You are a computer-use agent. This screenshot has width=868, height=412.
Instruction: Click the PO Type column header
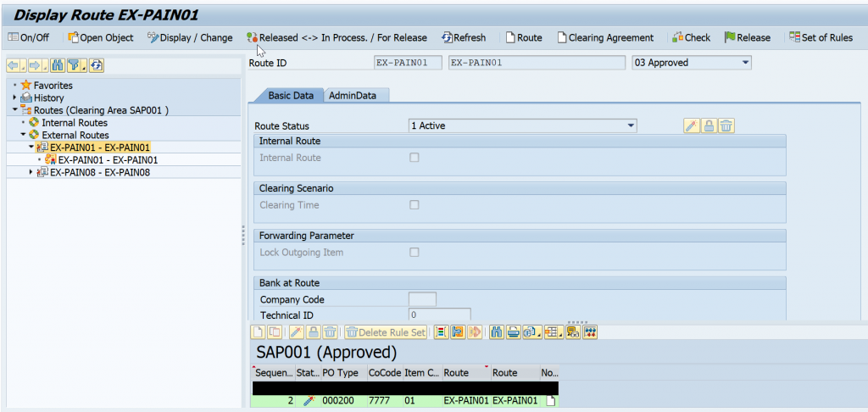click(344, 373)
